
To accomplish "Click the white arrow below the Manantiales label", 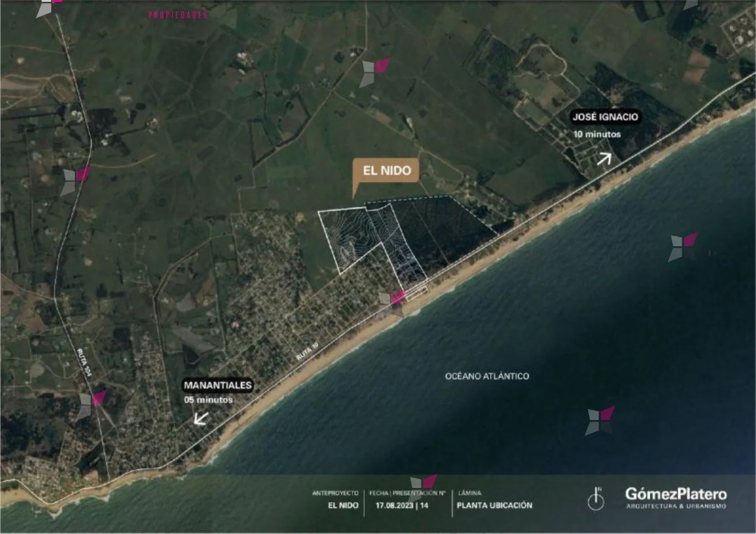I will coord(201,418).
